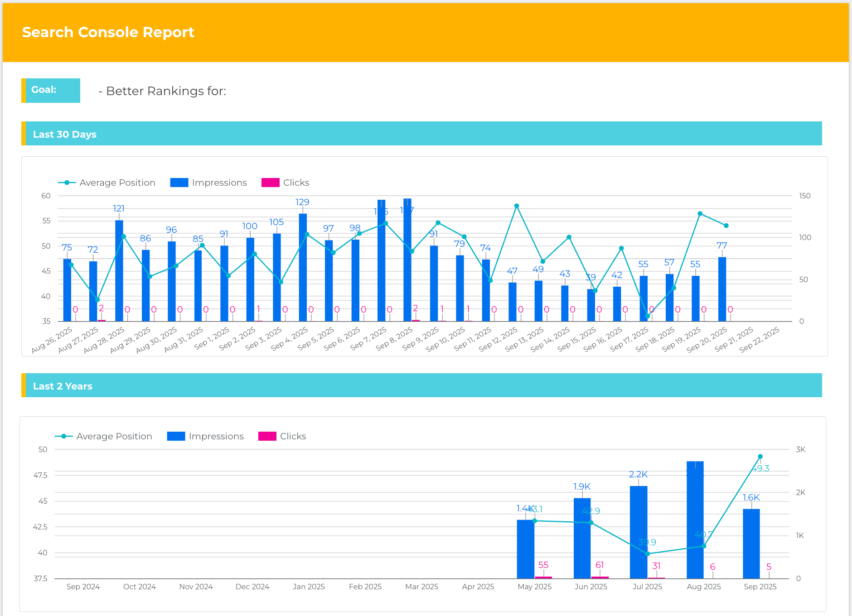Click the Aug 26, 2025 impressions bar labeled 75

[x=67, y=290]
